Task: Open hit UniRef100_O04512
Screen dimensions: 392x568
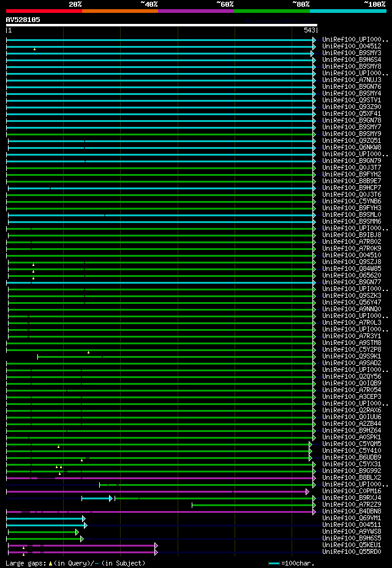Action: pos(352,47)
